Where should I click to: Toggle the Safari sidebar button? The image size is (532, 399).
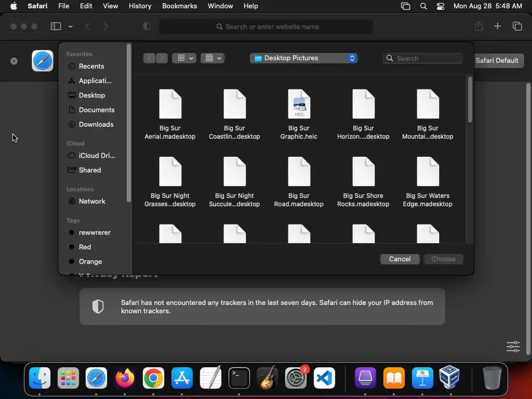tap(56, 26)
